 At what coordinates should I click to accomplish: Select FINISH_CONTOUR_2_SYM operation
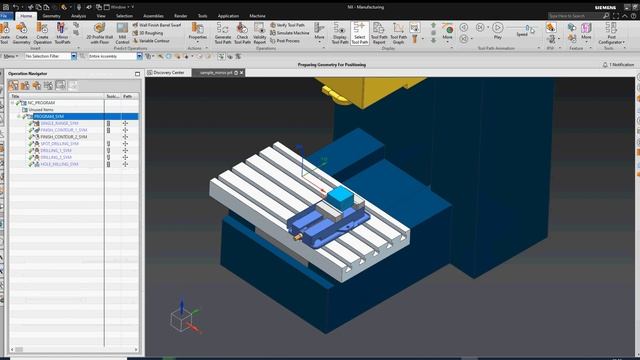64,137
